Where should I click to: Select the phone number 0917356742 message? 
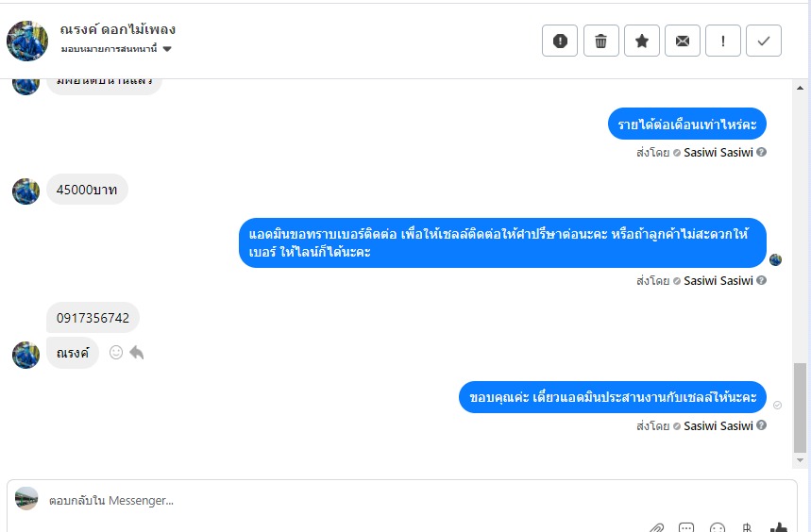coord(93,318)
